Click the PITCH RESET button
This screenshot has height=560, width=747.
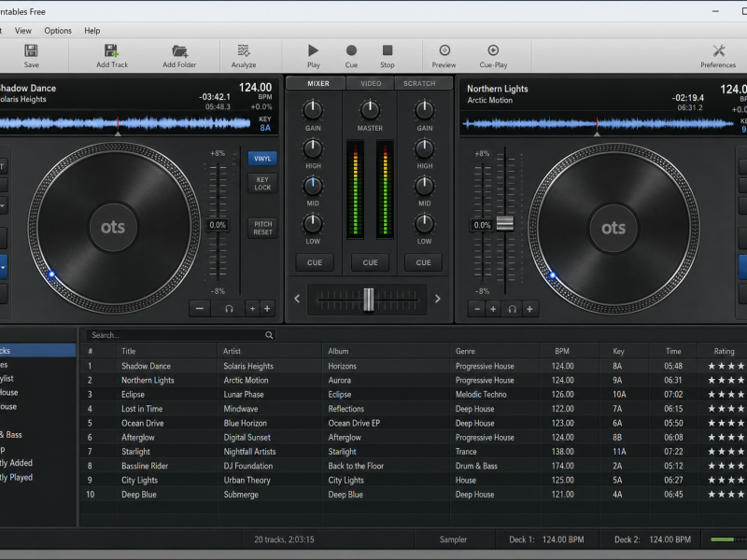click(x=262, y=228)
